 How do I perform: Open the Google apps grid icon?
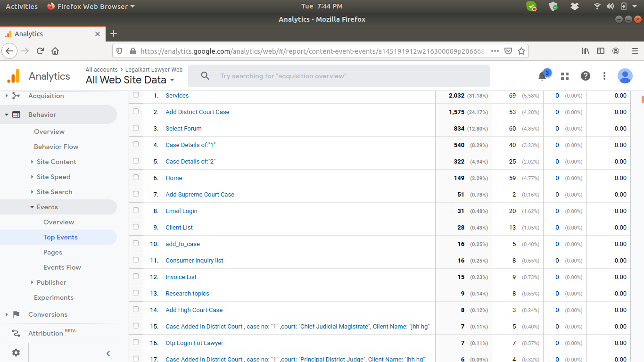(x=564, y=76)
